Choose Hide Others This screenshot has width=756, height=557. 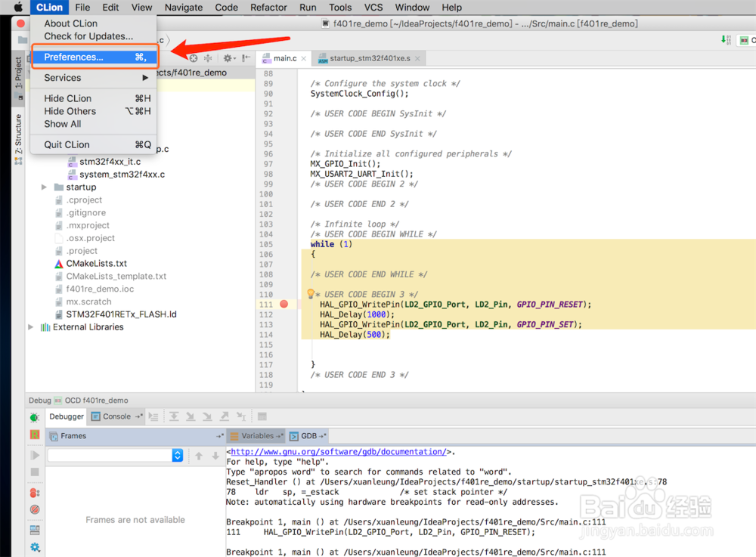pos(94,111)
